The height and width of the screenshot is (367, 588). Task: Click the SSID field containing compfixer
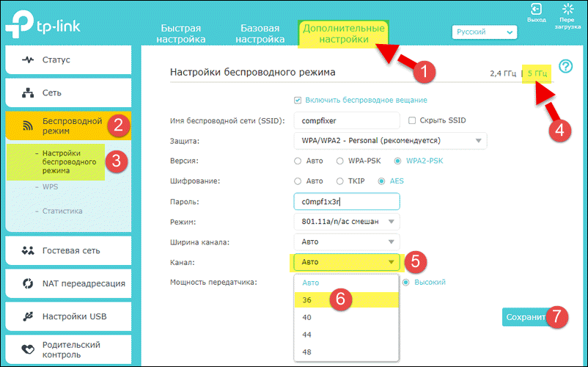[347, 120]
